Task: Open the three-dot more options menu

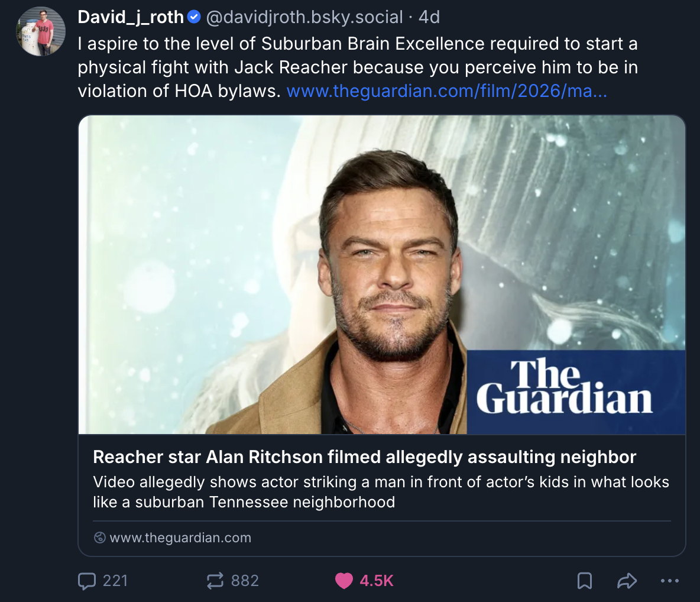Action: pos(670,581)
